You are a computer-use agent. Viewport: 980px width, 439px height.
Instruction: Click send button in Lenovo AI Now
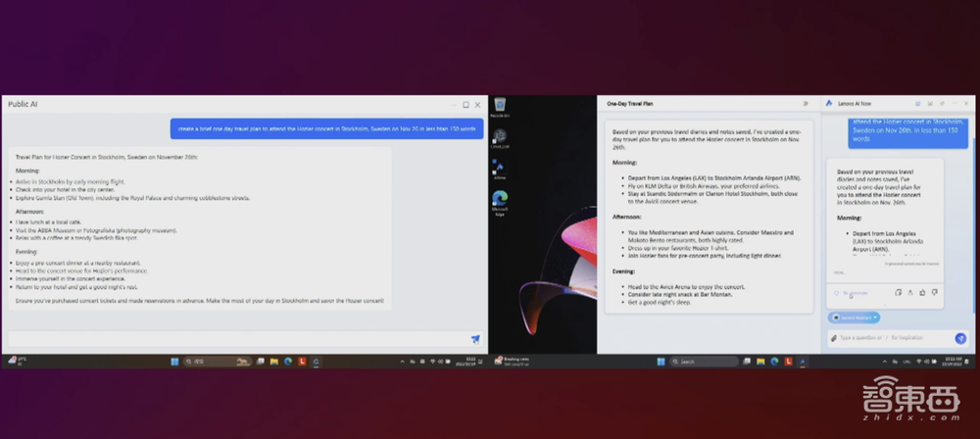(x=960, y=338)
